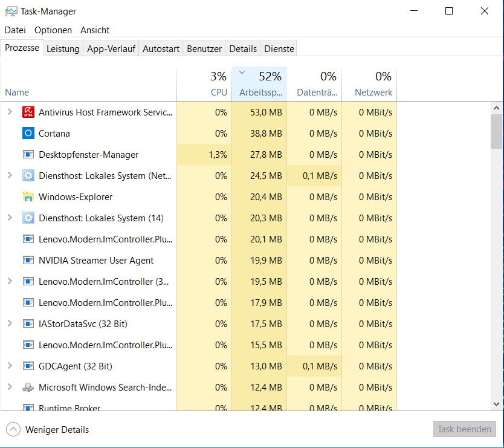Click the 17,5 MB memory value

[x=266, y=324]
